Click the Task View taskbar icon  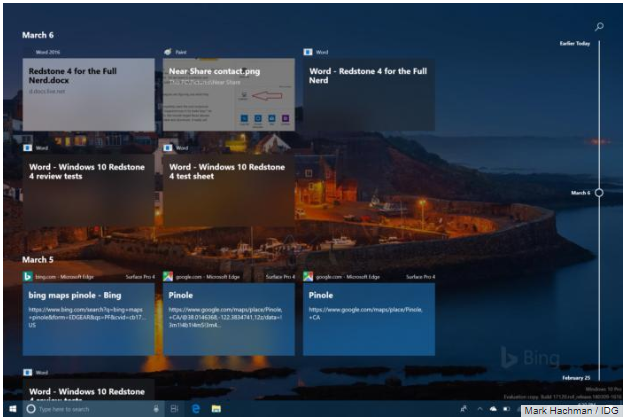point(174,409)
